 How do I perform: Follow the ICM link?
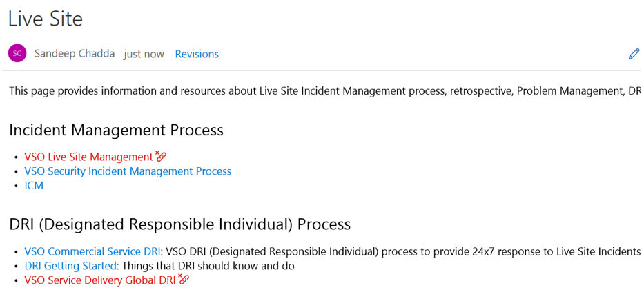(34, 186)
